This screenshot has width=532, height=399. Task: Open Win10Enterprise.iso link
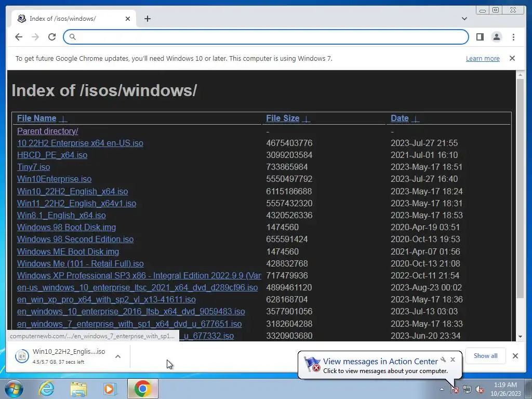click(x=54, y=179)
